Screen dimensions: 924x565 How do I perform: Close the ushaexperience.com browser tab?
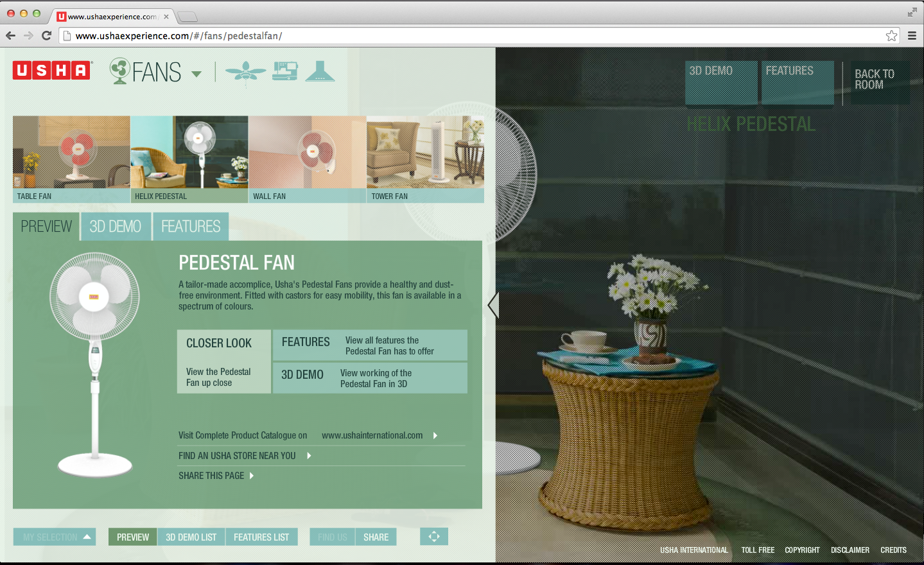point(166,17)
